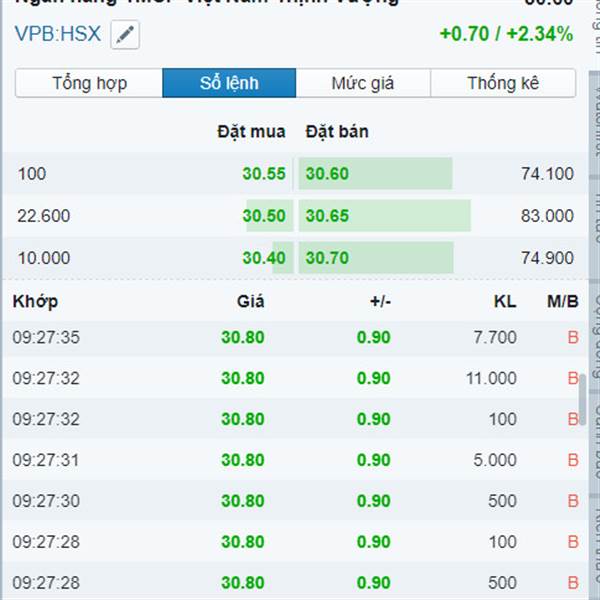The height and width of the screenshot is (600, 600).
Task: Click matched volume 7.700
Action: 495,338
